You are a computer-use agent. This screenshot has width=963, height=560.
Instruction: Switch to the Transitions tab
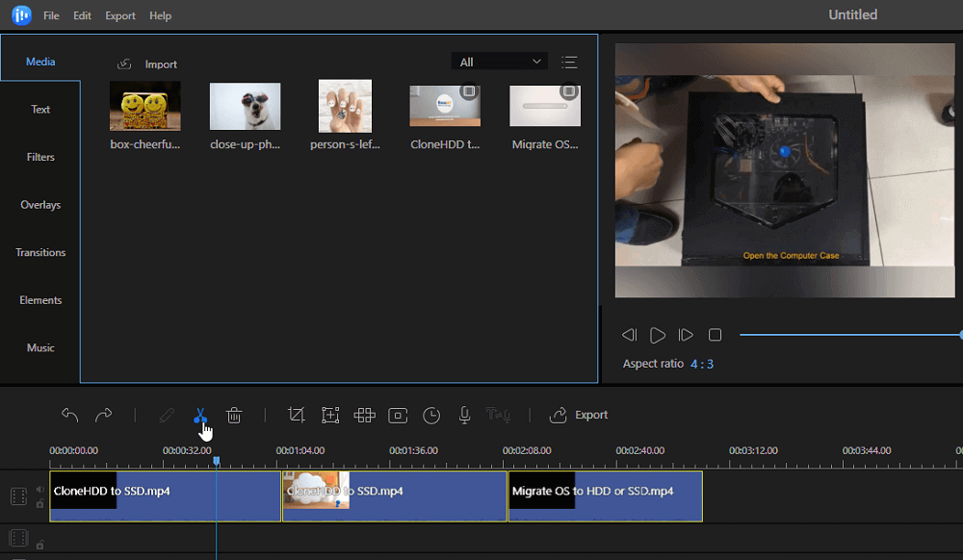coord(40,252)
